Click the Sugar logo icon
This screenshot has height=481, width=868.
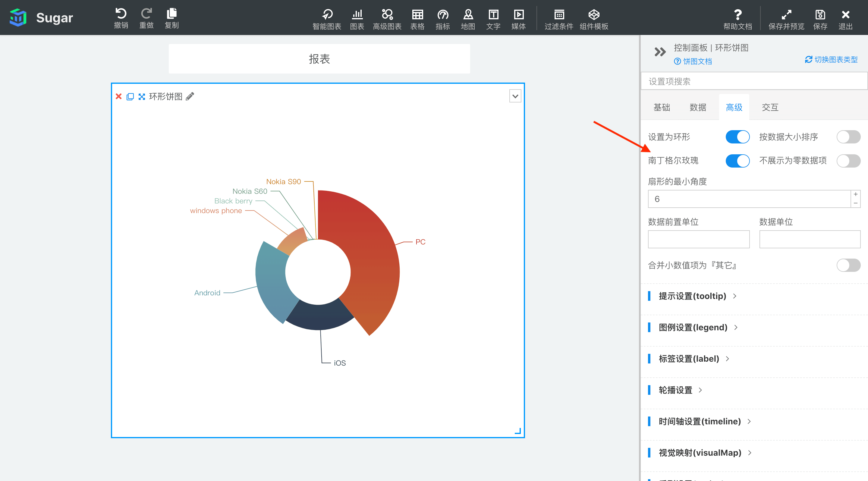click(18, 17)
